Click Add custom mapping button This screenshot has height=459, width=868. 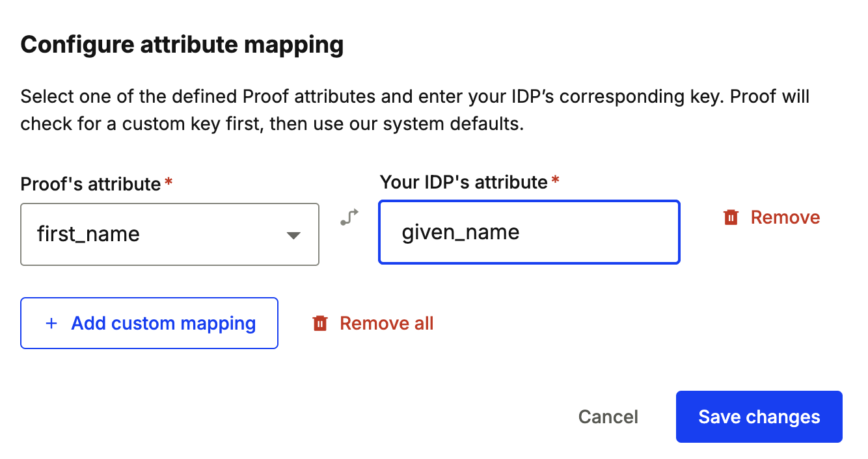point(150,323)
